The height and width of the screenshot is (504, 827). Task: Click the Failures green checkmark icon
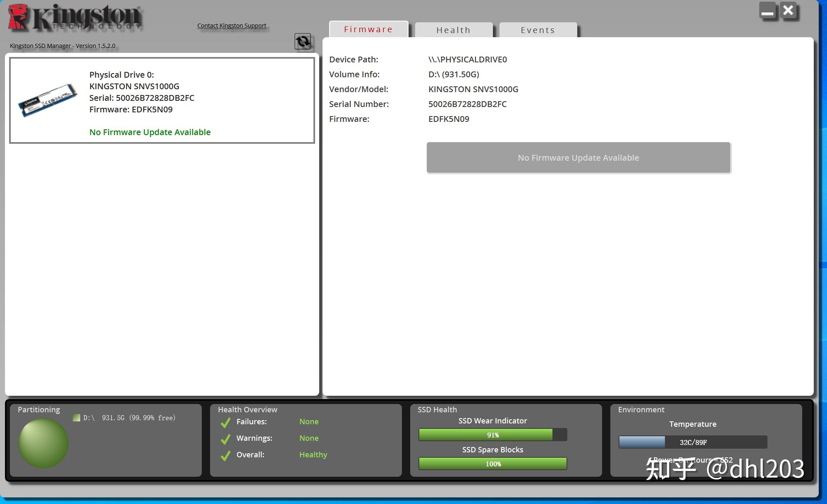(x=225, y=422)
